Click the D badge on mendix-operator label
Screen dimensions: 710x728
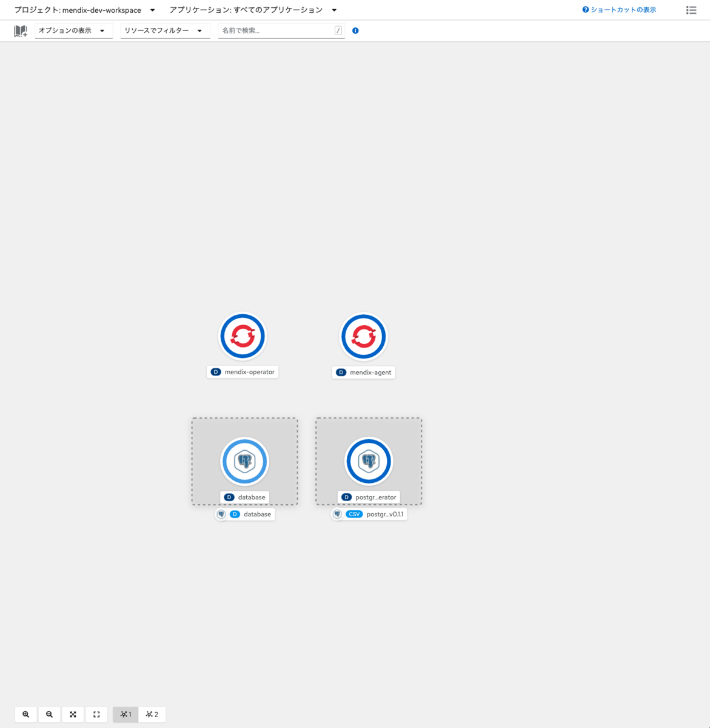[216, 372]
